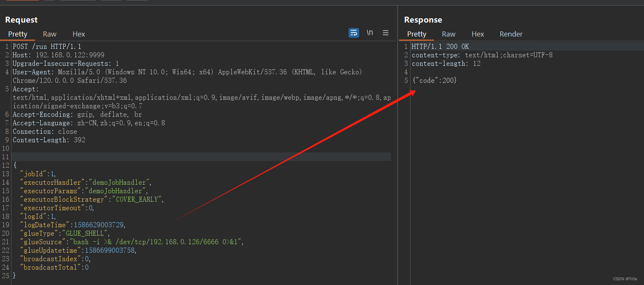Switch to Response Hex tab
Viewport: 644px width, 285px height.
click(x=478, y=34)
